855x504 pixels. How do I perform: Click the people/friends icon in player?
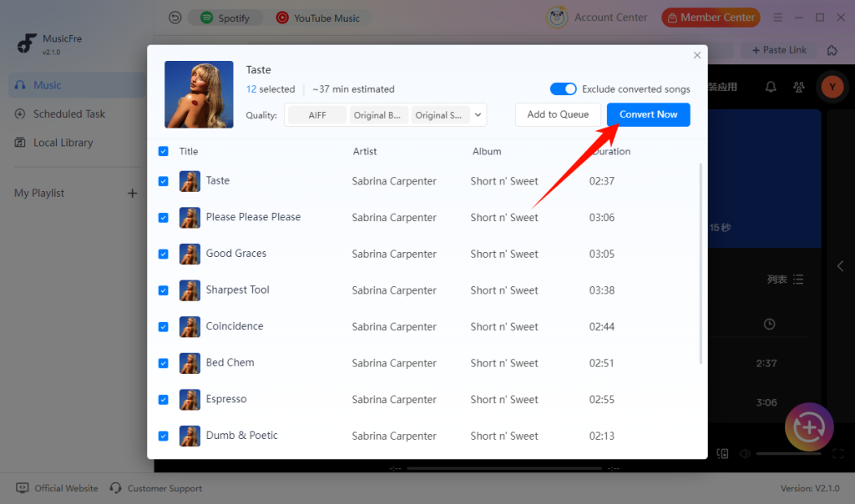(799, 87)
